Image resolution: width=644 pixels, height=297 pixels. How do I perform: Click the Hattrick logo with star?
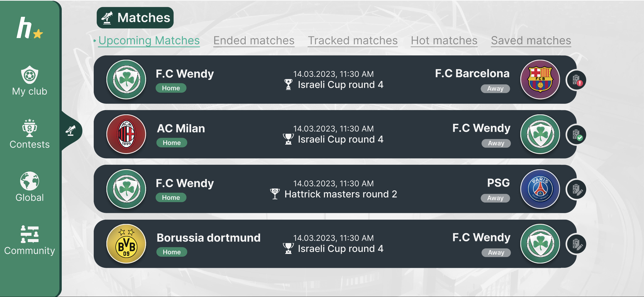30,28
